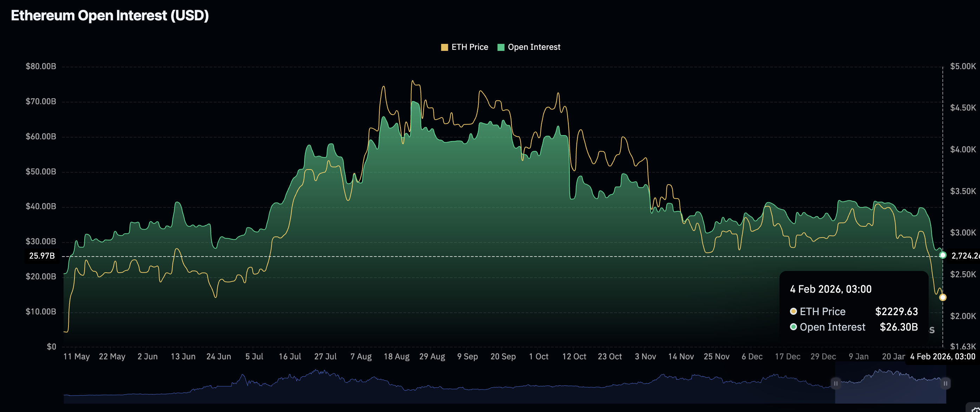Click the Ethereum Open Interest (USD) title
Image resolution: width=980 pixels, height=412 pixels.
(x=110, y=15)
